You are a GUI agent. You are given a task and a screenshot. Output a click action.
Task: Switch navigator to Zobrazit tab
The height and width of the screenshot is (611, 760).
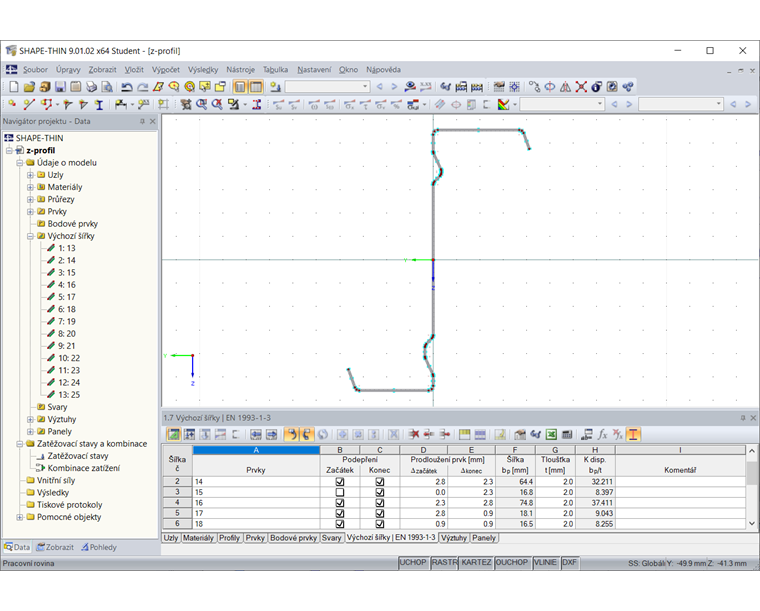[55, 547]
